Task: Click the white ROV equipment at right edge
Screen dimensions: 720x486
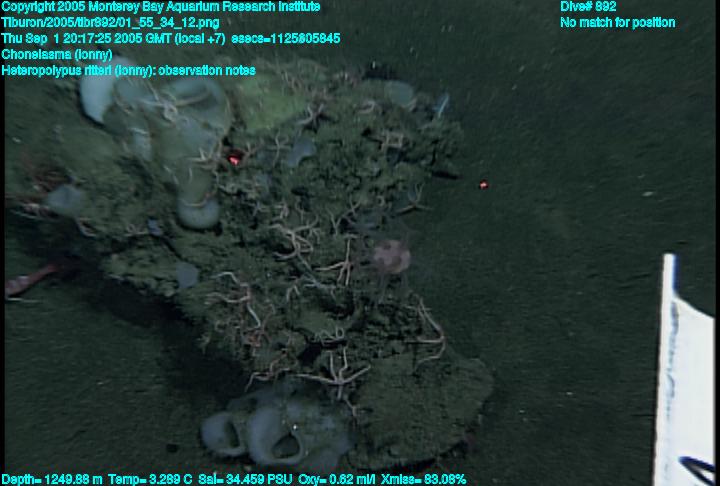Action: pos(686,370)
